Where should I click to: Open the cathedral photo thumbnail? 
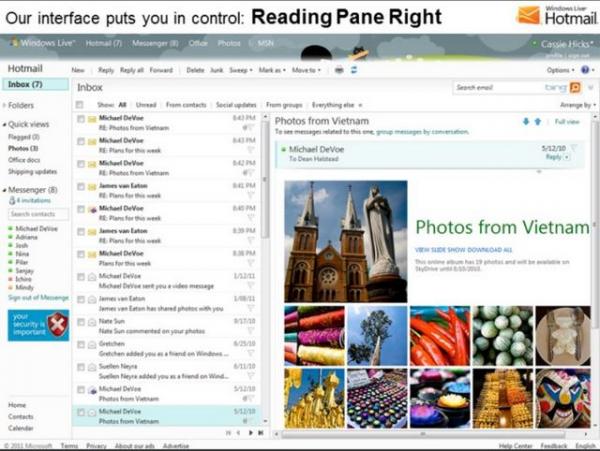pos(346,241)
